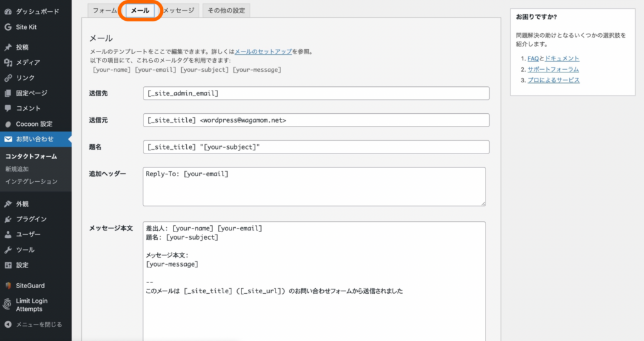Click inside the 追加ヘッダー text area

click(x=314, y=186)
